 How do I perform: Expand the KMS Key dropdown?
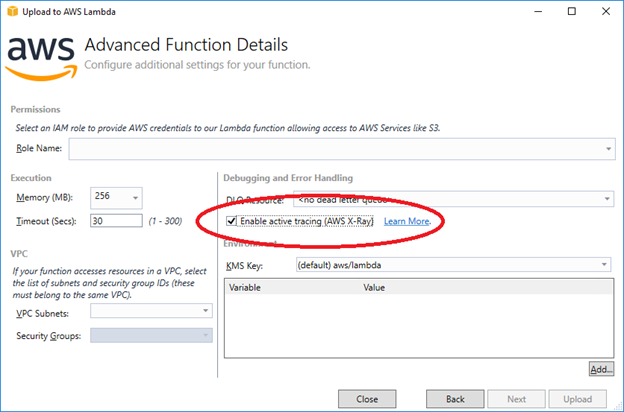click(x=453, y=265)
